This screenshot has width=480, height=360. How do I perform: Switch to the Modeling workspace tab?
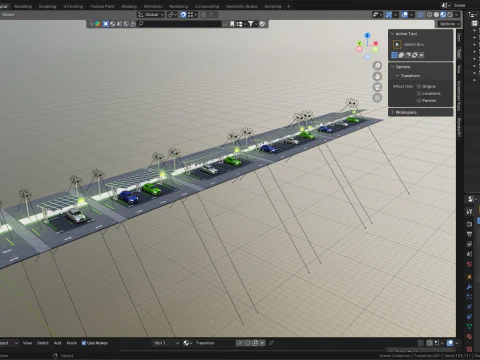click(x=23, y=6)
